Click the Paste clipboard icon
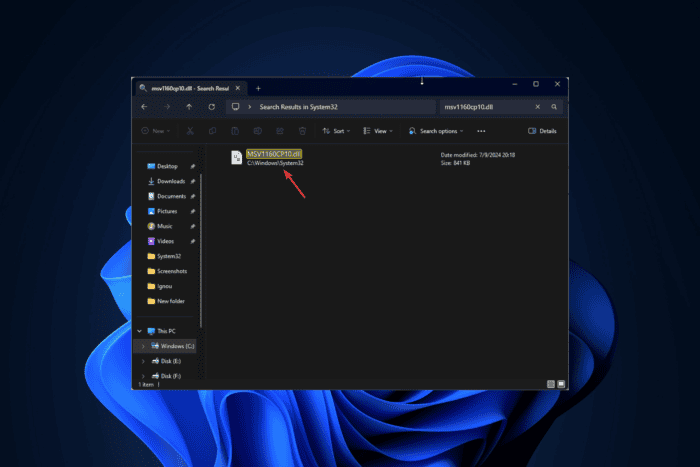The width and height of the screenshot is (700, 467). pyautogui.click(x=235, y=131)
